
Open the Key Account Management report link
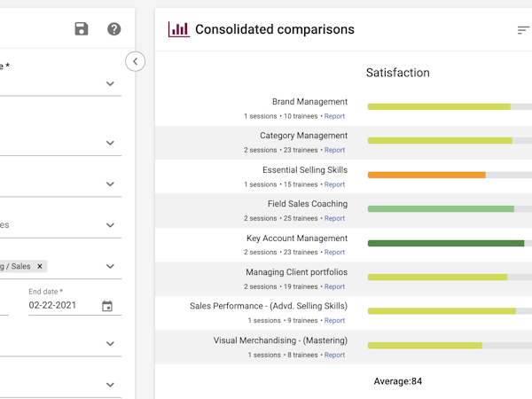[x=334, y=253]
